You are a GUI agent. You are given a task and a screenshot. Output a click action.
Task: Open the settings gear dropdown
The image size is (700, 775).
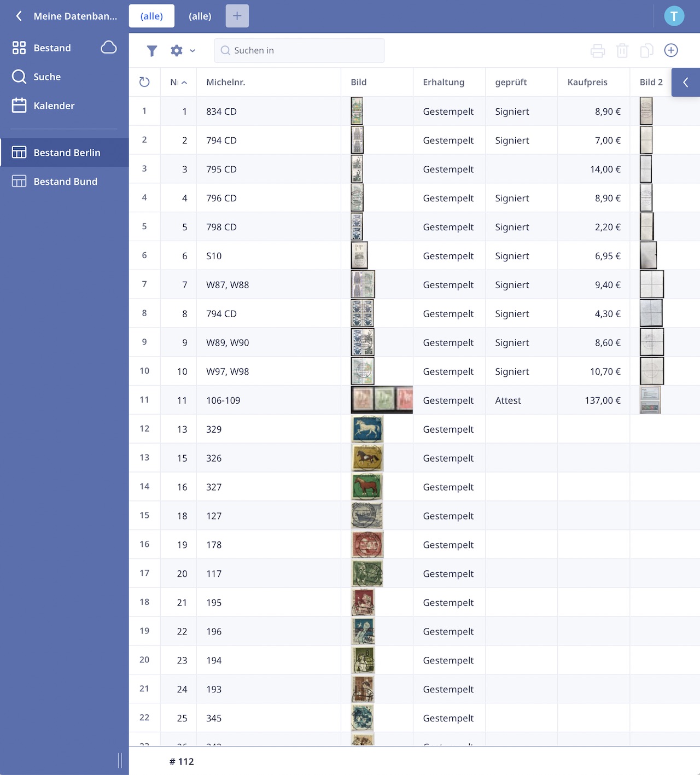(x=182, y=51)
